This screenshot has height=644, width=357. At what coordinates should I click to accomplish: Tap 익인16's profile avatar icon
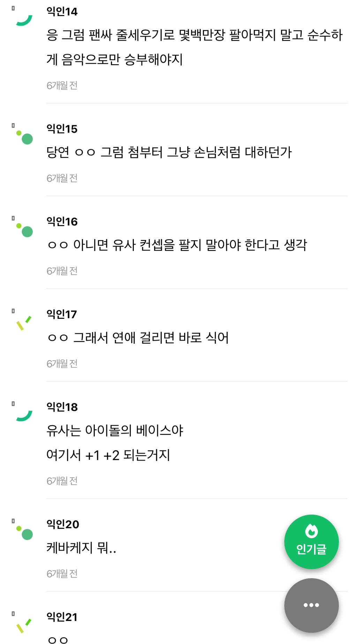25,230
